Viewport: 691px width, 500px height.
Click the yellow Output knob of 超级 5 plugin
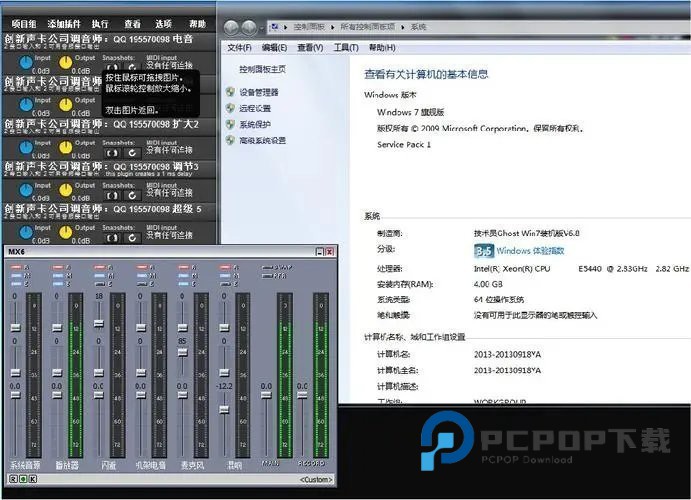[x=66, y=233]
